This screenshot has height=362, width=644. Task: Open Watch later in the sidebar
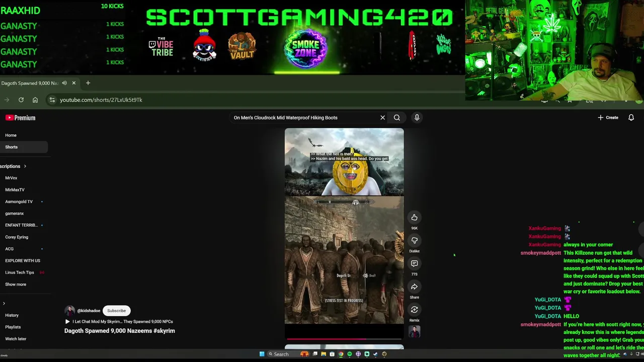tap(16, 339)
